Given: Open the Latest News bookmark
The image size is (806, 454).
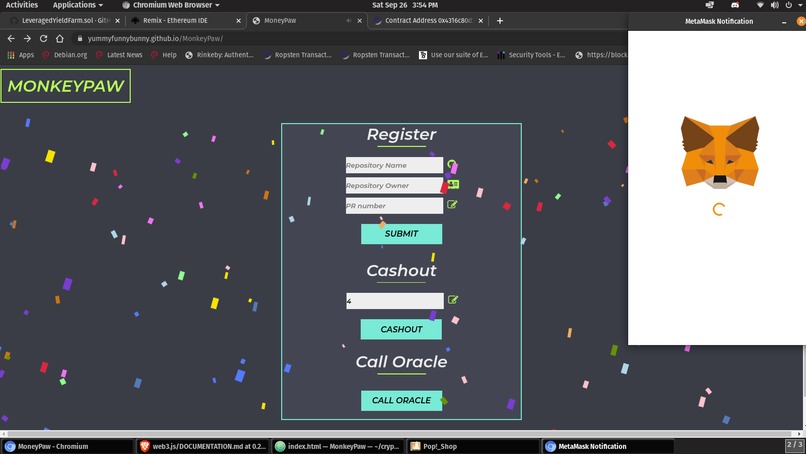Looking at the screenshot, I should point(119,55).
